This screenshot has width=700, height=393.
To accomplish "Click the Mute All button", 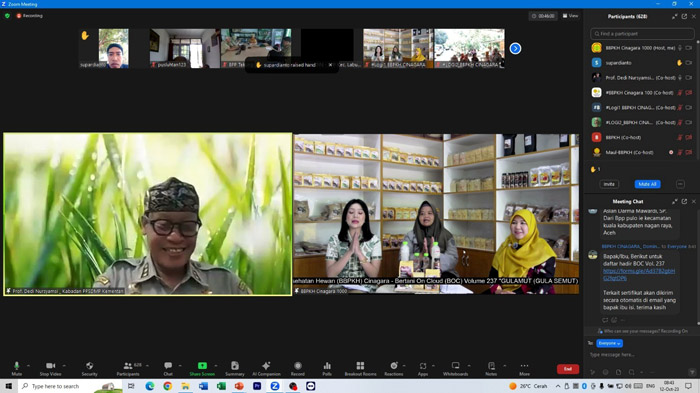I will [x=647, y=184].
